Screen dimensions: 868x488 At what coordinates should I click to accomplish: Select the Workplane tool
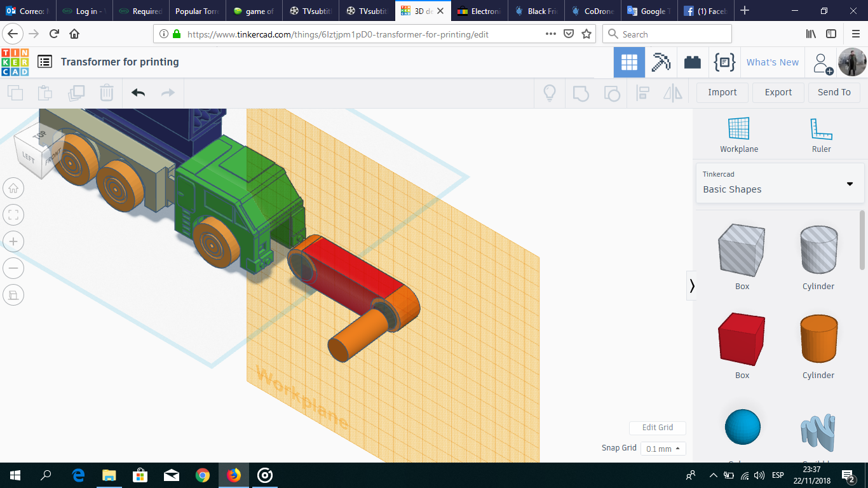(739, 135)
